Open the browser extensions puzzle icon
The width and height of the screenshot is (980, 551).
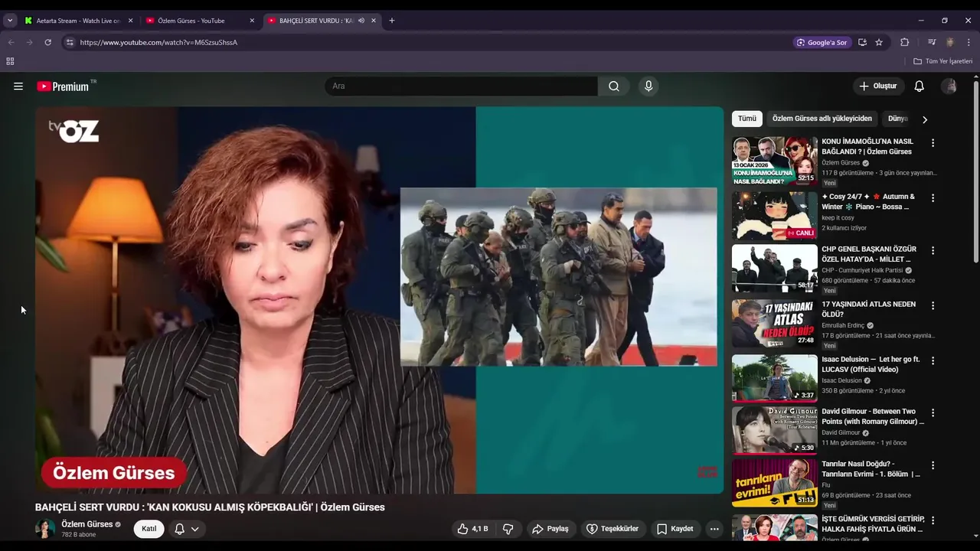click(904, 42)
